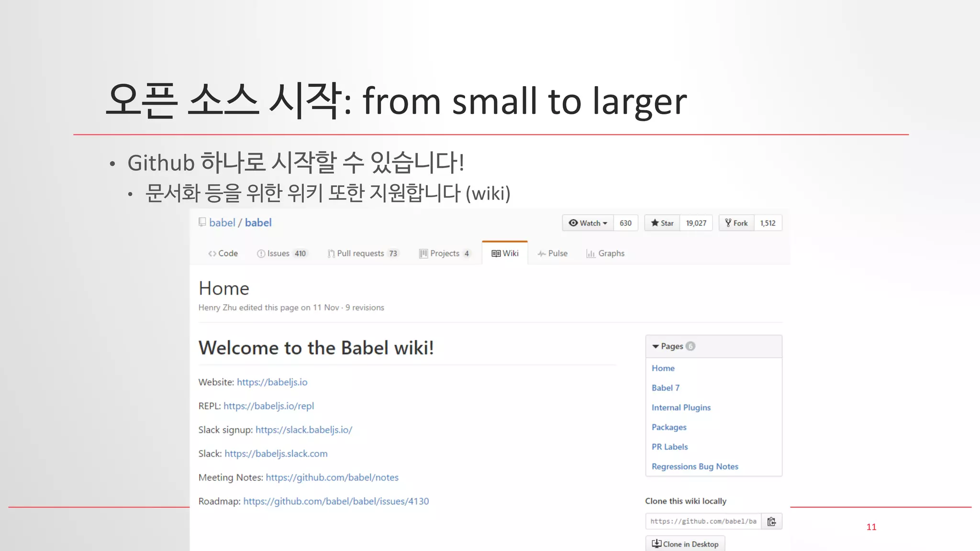Open the Projects tab
This screenshot has width=980, height=551.
(x=445, y=253)
